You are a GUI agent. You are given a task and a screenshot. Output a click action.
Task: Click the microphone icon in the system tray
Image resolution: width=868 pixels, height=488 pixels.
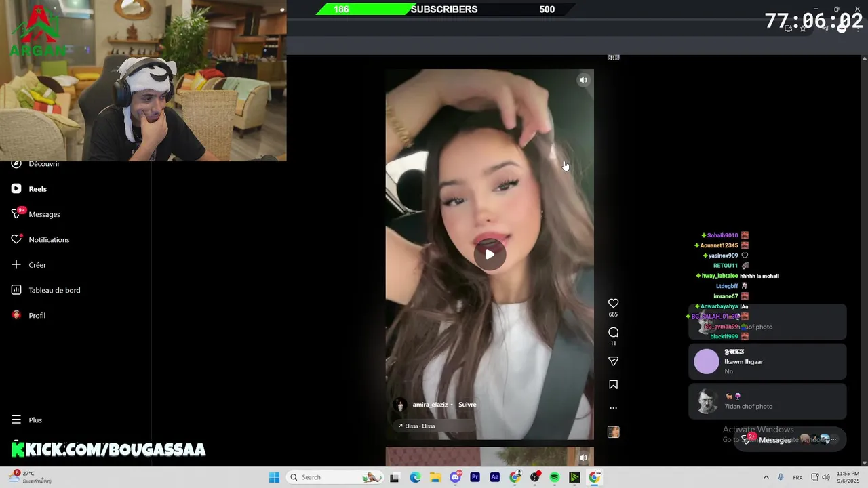point(781,477)
